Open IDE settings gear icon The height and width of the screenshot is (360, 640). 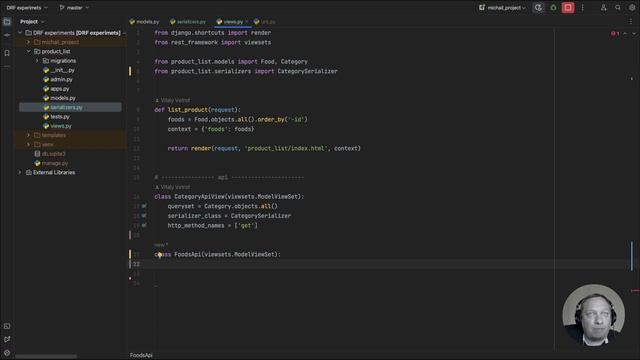point(632,7)
